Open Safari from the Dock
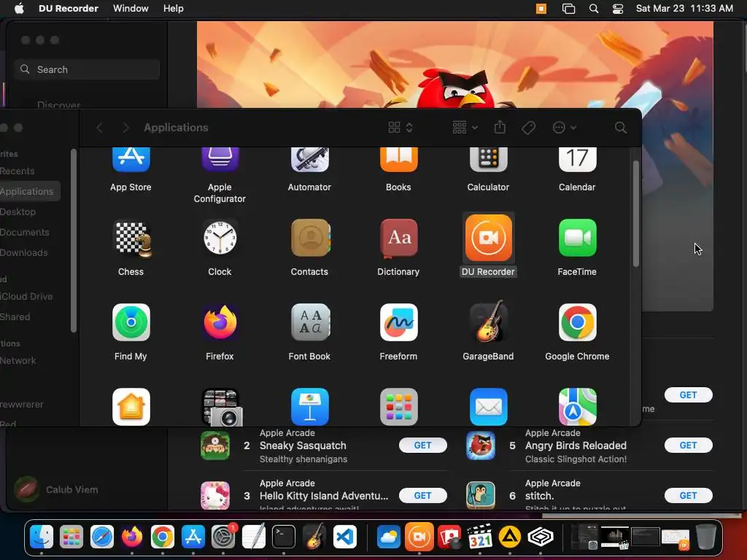Viewport: 747px width, 560px height. tap(102, 537)
